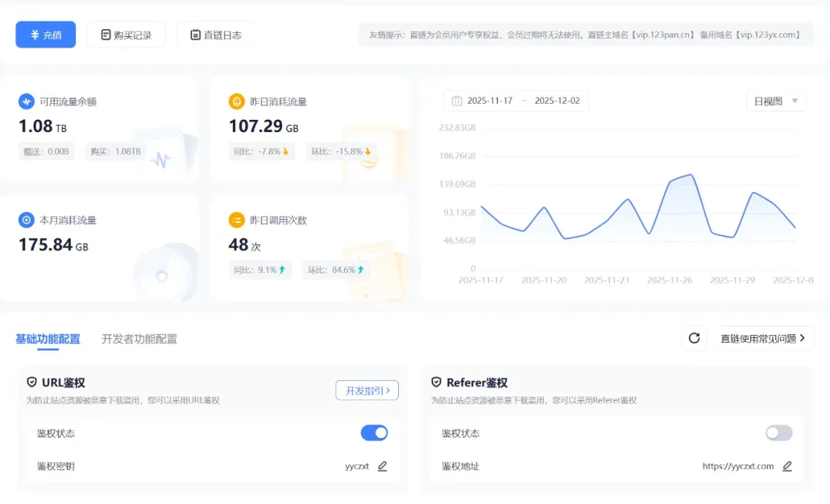The height and width of the screenshot is (504, 830).
Task: Open 直链使用常见问题 FAQ link
Action: pyautogui.click(x=763, y=338)
